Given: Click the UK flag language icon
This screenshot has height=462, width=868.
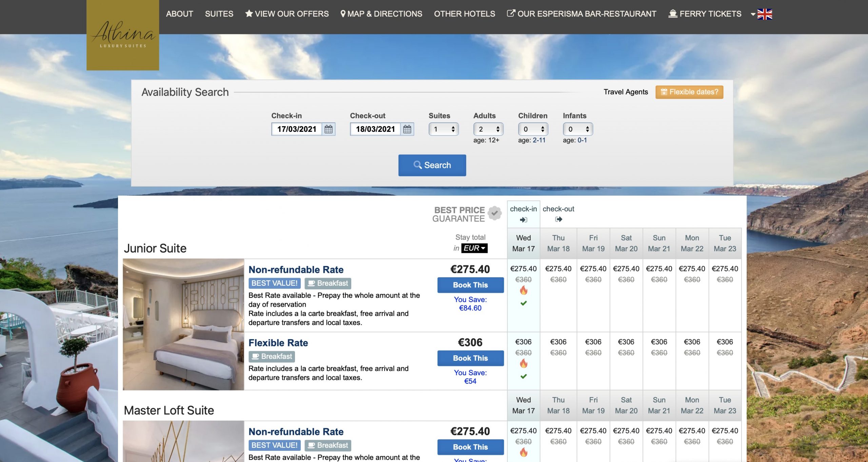Looking at the screenshot, I should 764,14.
